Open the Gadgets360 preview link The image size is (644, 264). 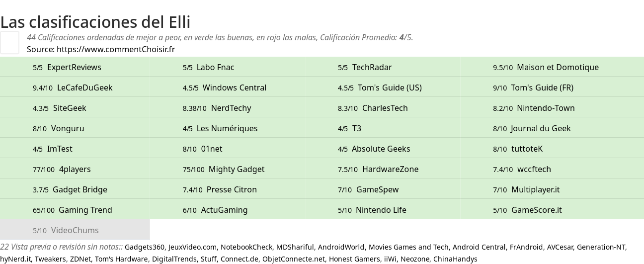(x=145, y=247)
